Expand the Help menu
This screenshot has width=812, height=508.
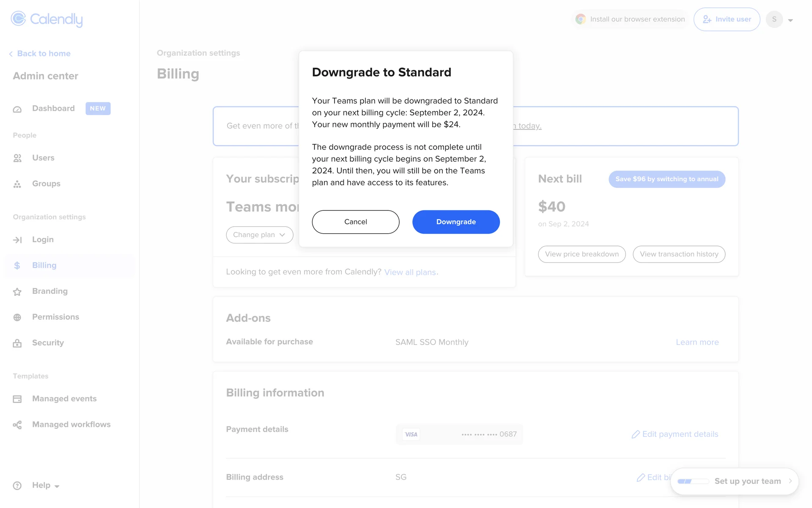[45, 486]
